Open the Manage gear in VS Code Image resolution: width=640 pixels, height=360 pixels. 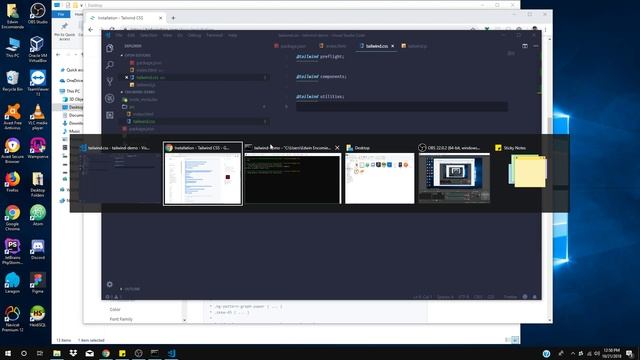pos(109,284)
